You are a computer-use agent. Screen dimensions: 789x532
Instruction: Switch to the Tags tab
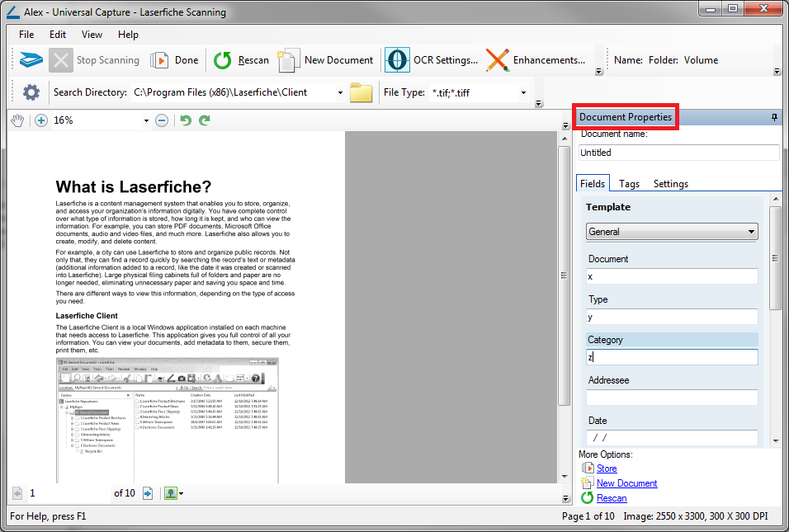pos(630,184)
